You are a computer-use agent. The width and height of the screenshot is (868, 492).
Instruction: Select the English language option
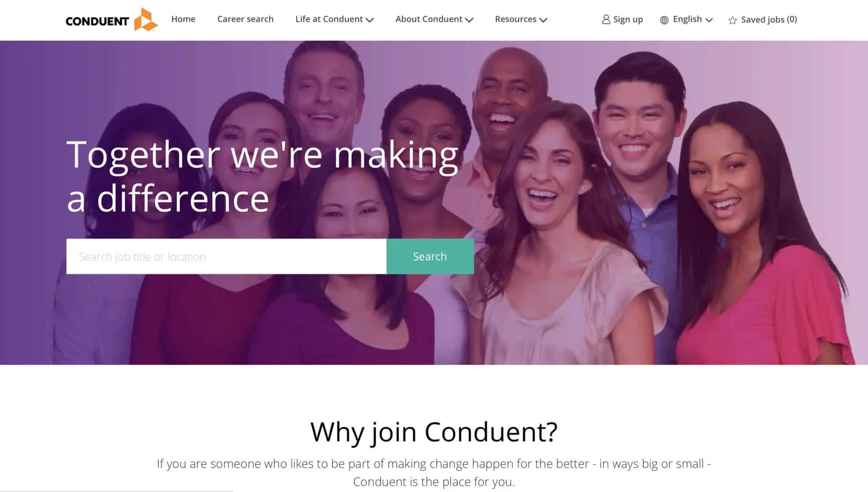click(x=687, y=19)
